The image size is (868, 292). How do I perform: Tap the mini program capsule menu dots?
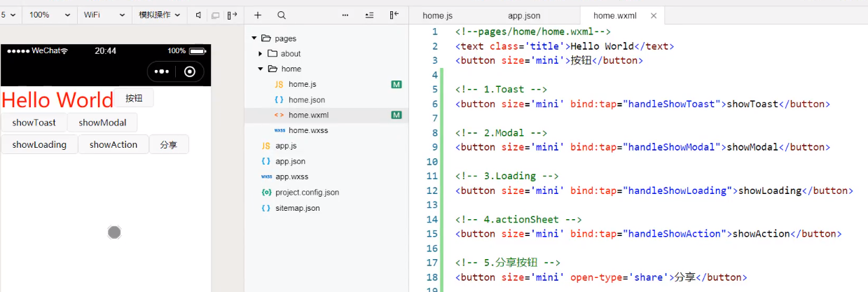point(162,71)
